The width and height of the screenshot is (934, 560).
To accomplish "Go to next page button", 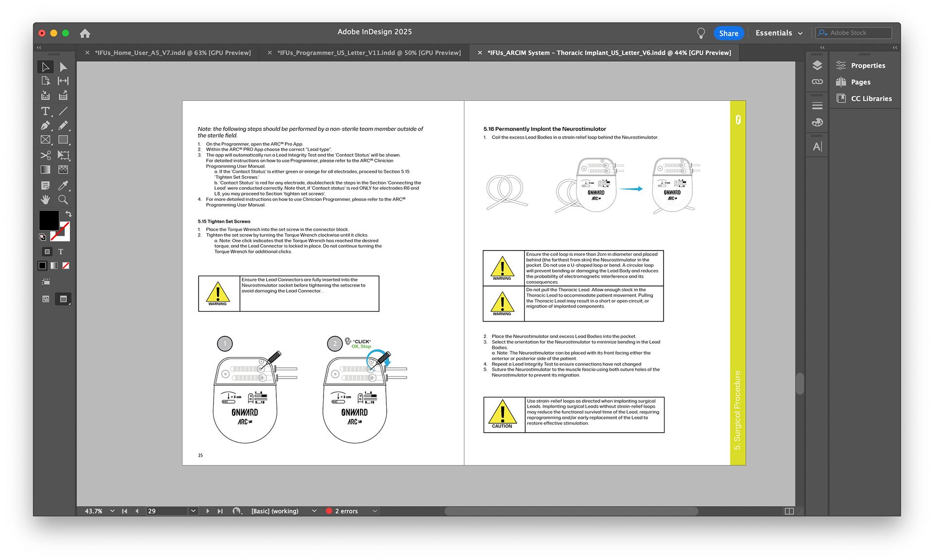I will pos(208,511).
